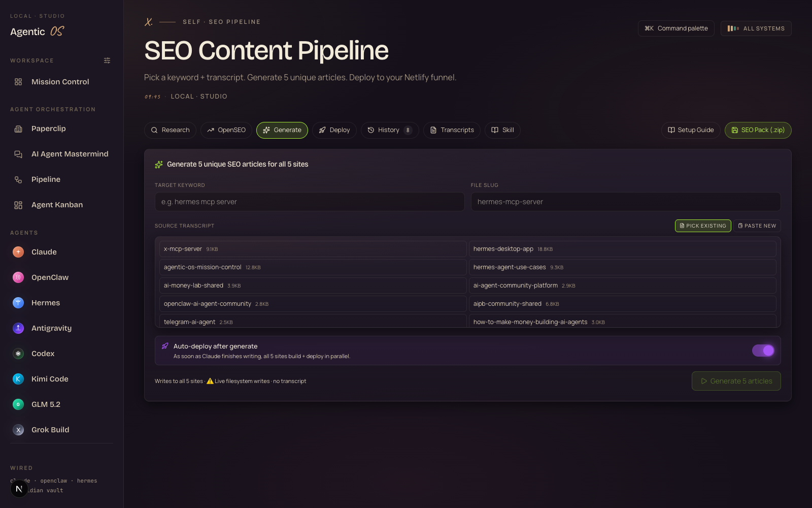This screenshot has height=508, width=812.
Task: Click the Agentic OS logo text
Action: [x=37, y=31]
